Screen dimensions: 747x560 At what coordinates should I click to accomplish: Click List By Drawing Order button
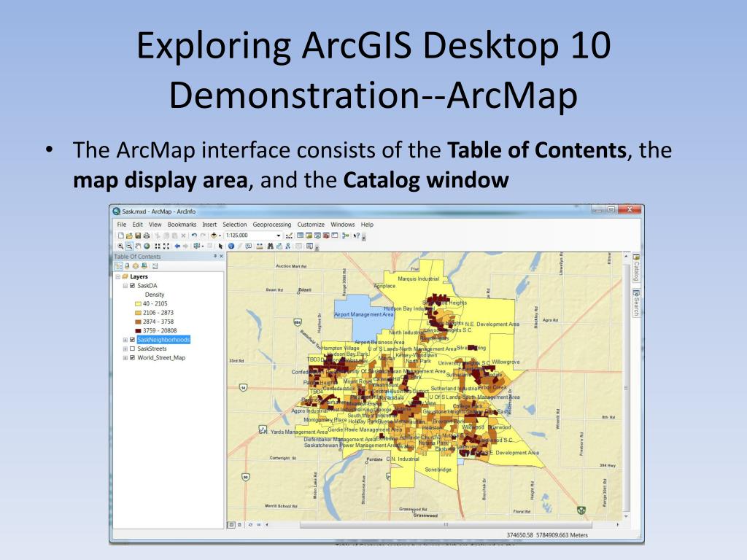coord(119,265)
